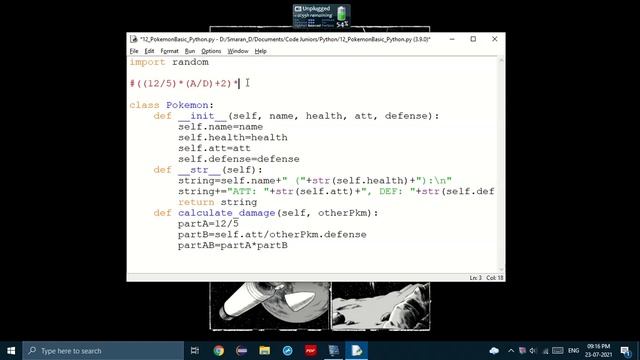Viewport: 640px width, 360px height.
Task: Click the 'calculate_damage' definition line
Action: point(266,213)
